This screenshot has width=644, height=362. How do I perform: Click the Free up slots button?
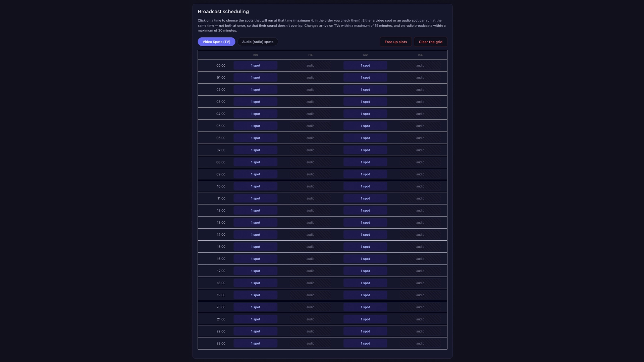pos(396,42)
